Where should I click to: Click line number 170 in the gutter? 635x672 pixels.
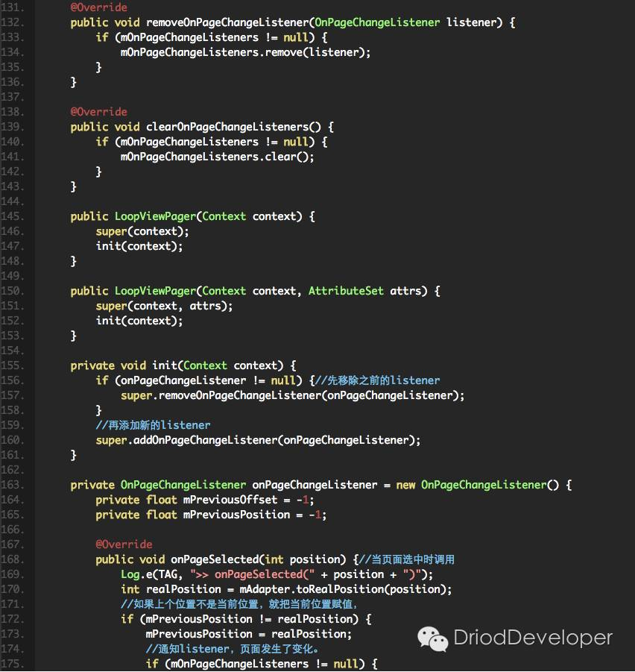click(12, 590)
